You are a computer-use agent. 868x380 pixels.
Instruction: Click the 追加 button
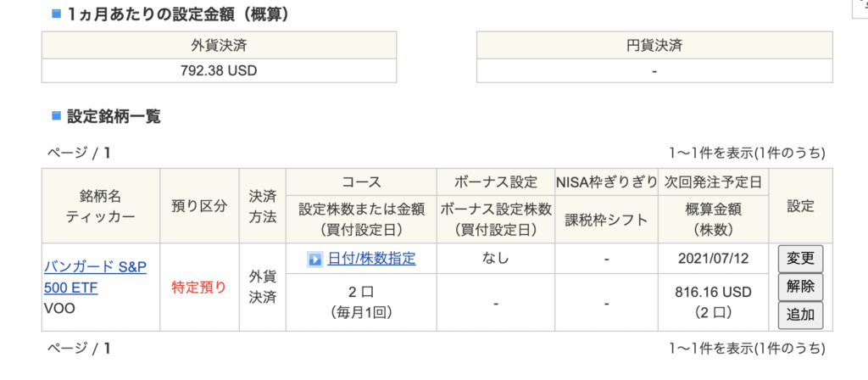tap(800, 316)
